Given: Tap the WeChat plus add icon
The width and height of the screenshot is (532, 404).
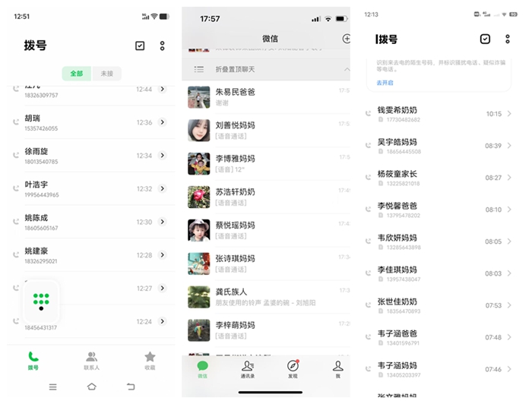Looking at the screenshot, I should tap(346, 39).
